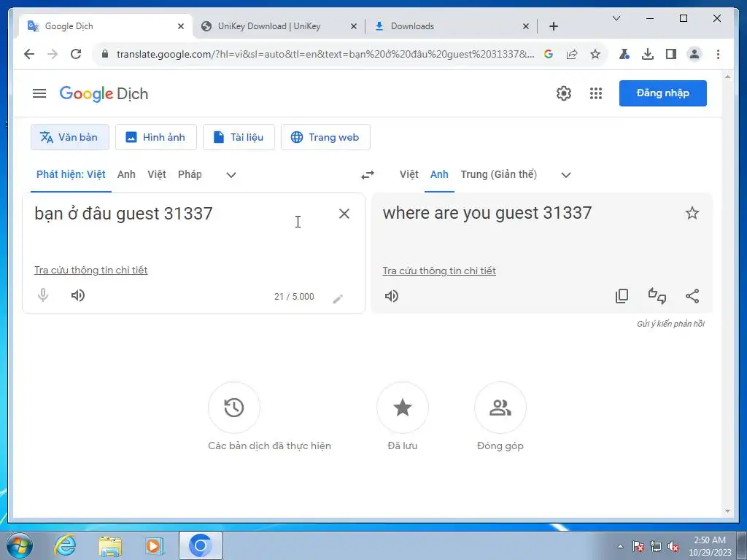Toggle the browser side panel

coord(671,54)
